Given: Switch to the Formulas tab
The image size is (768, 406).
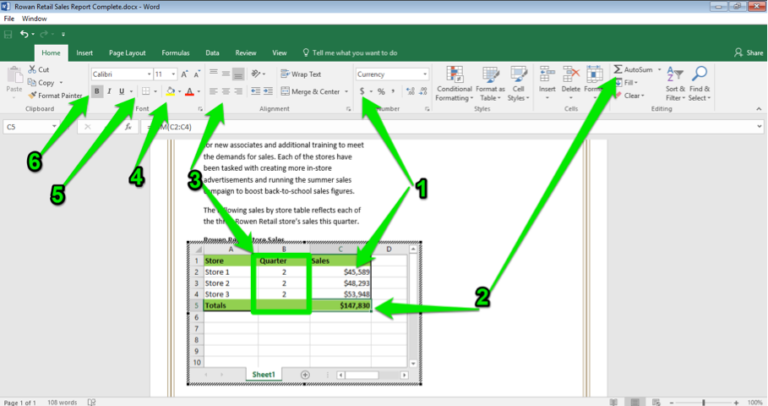Looking at the screenshot, I should pyautogui.click(x=175, y=52).
